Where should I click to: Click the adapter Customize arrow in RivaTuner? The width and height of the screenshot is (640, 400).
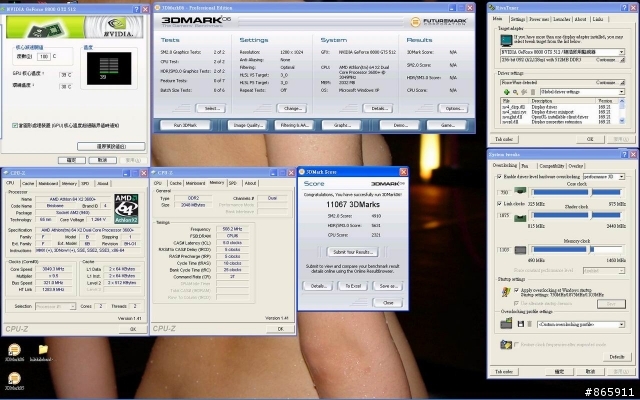(622, 60)
